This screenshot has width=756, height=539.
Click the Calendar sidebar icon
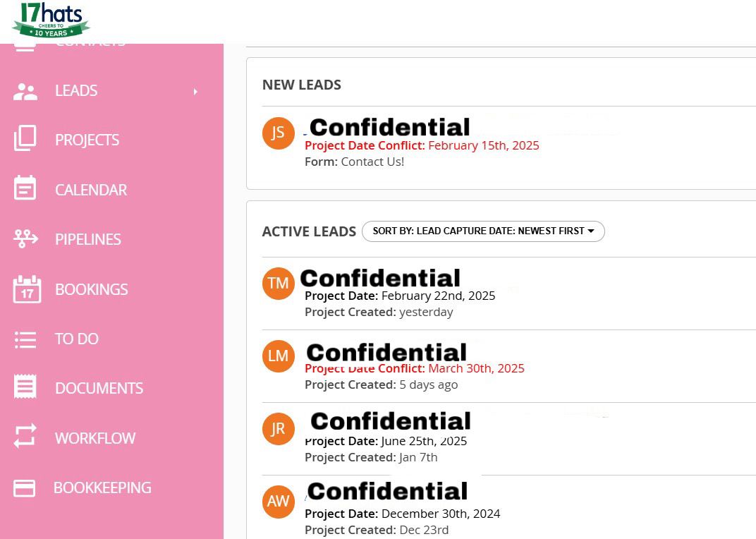click(x=25, y=189)
